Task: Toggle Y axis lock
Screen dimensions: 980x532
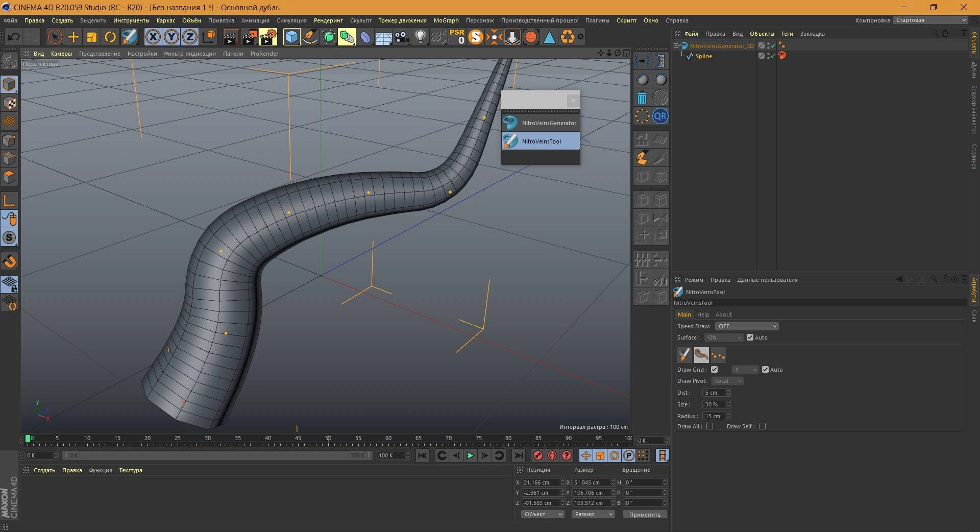Action: [x=171, y=37]
